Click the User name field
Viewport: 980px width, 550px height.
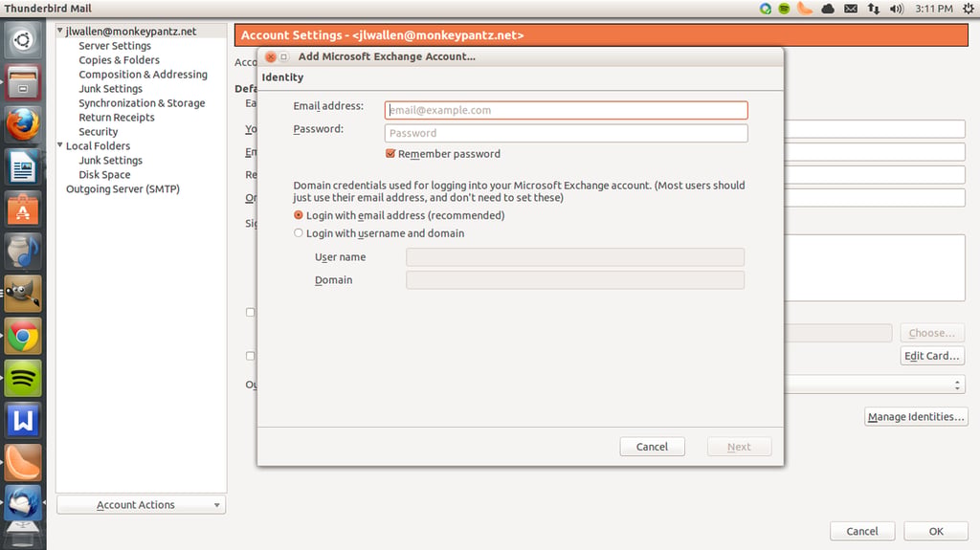[575, 257]
